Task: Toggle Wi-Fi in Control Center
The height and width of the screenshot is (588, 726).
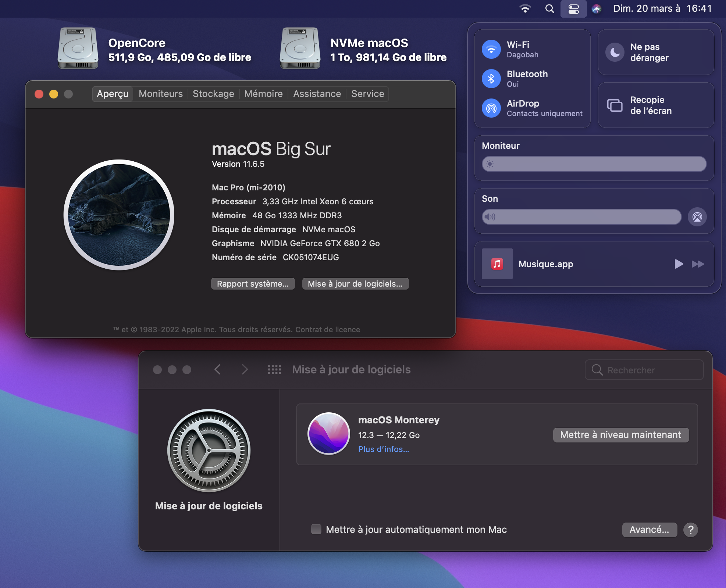Action: click(x=491, y=49)
